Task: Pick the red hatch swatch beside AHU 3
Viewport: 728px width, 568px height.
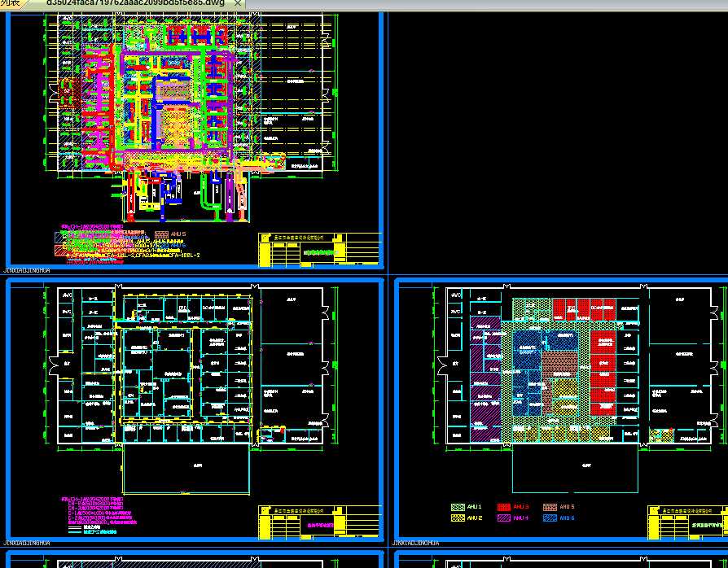Action: coord(504,507)
